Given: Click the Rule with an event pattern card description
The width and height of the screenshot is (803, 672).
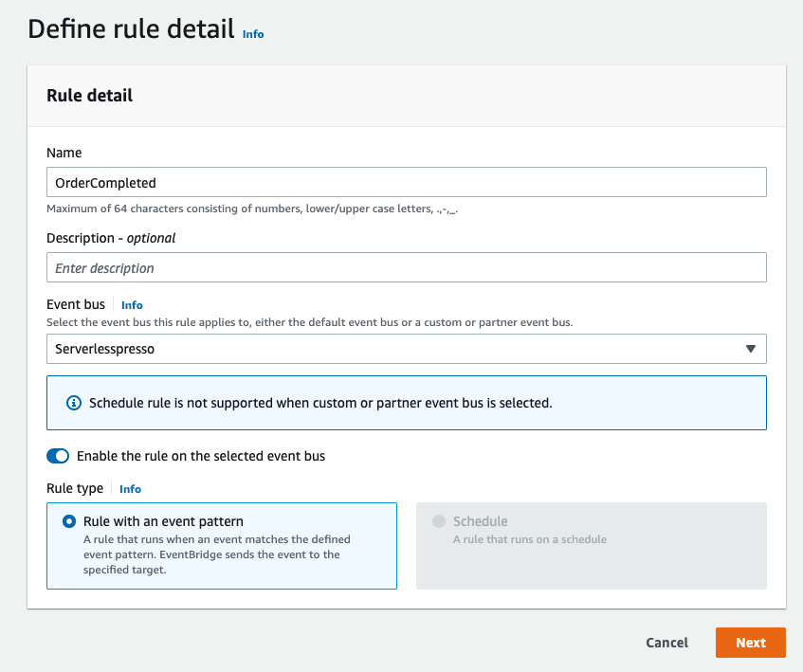Looking at the screenshot, I should [217, 554].
